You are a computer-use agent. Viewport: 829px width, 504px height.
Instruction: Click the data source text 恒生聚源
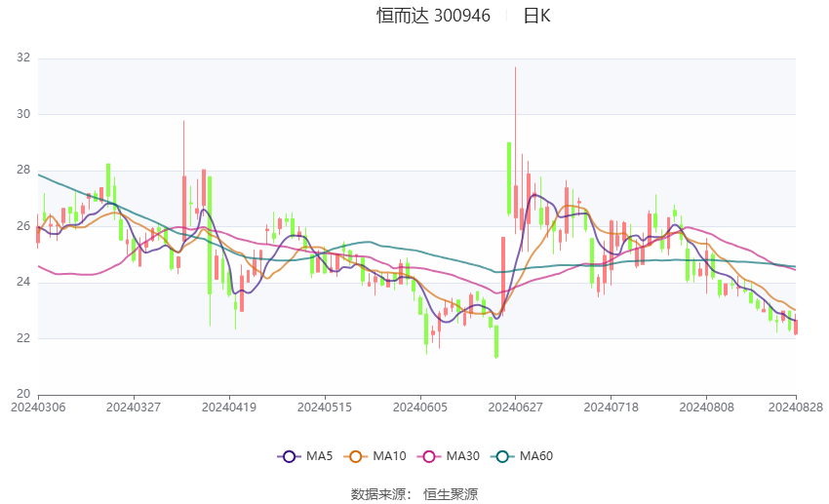(x=451, y=494)
